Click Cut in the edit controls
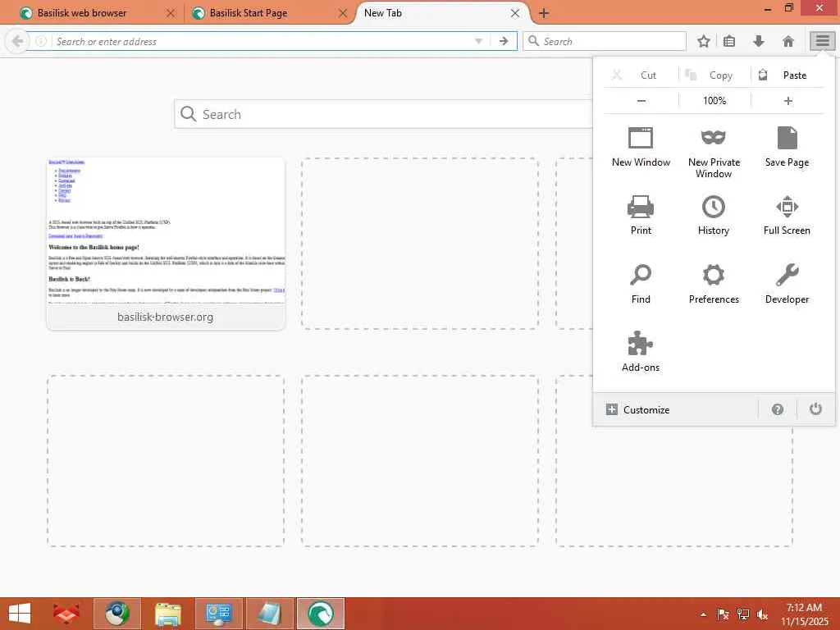This screenshot has width=840, height=630. 641,75
